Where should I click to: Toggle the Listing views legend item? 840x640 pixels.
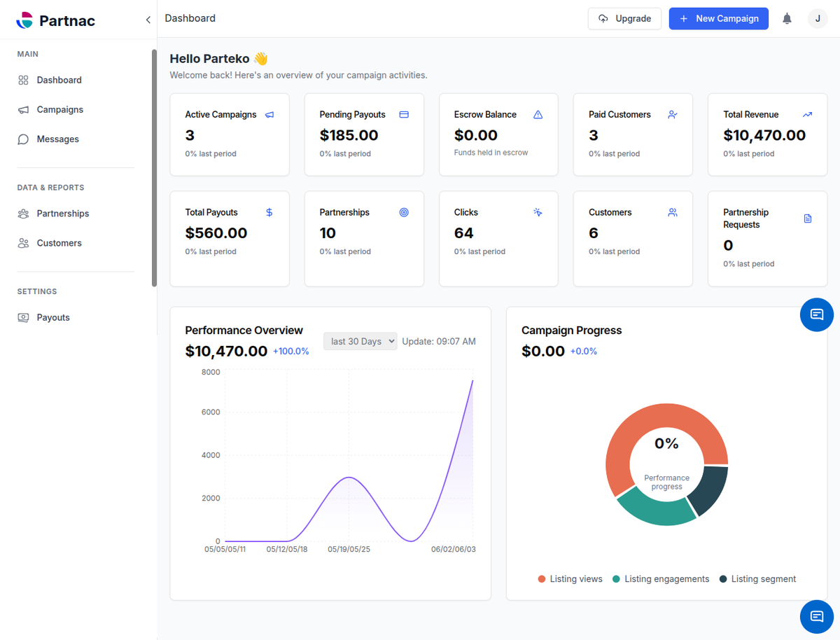pyautogui.click(x=570, y=579)
